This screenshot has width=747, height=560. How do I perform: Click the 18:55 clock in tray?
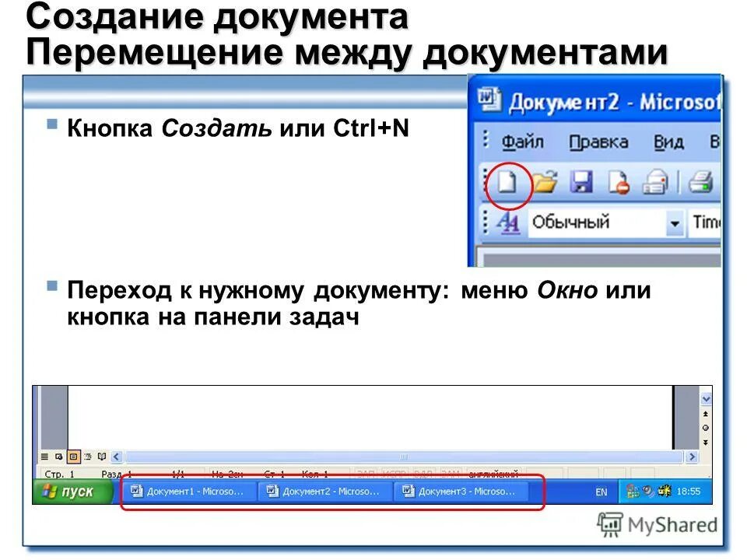coord(689,491)
